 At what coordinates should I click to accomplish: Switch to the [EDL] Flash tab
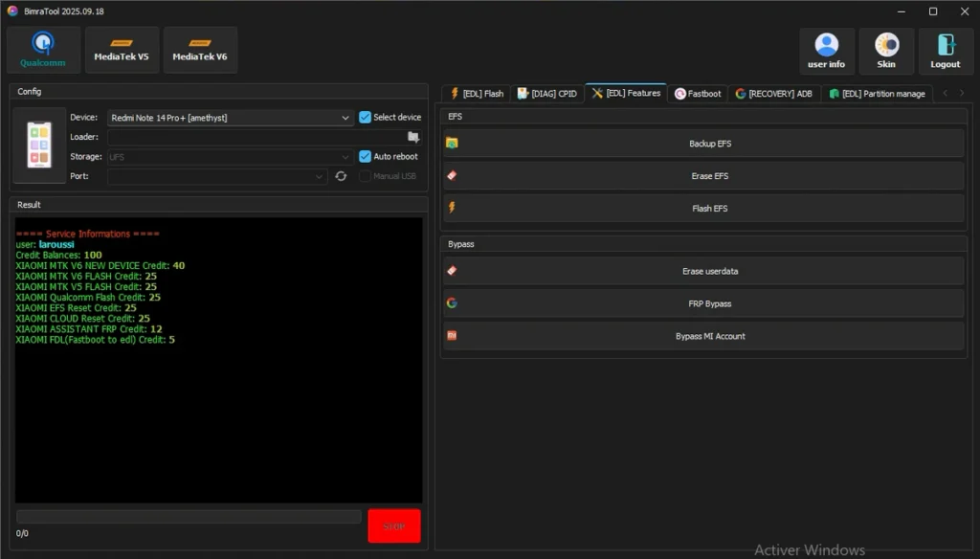(477, 94)
